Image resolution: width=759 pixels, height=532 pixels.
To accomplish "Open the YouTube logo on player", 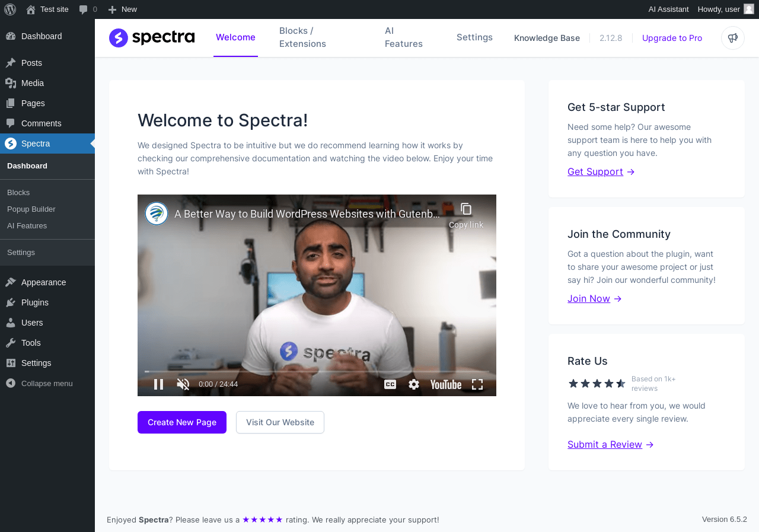I will (446, 384).
